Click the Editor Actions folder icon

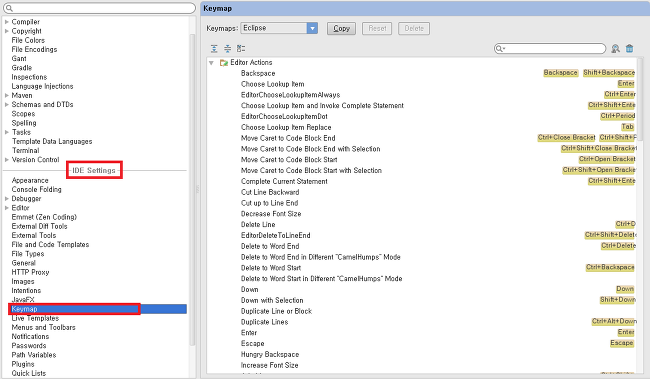[224, 63]
